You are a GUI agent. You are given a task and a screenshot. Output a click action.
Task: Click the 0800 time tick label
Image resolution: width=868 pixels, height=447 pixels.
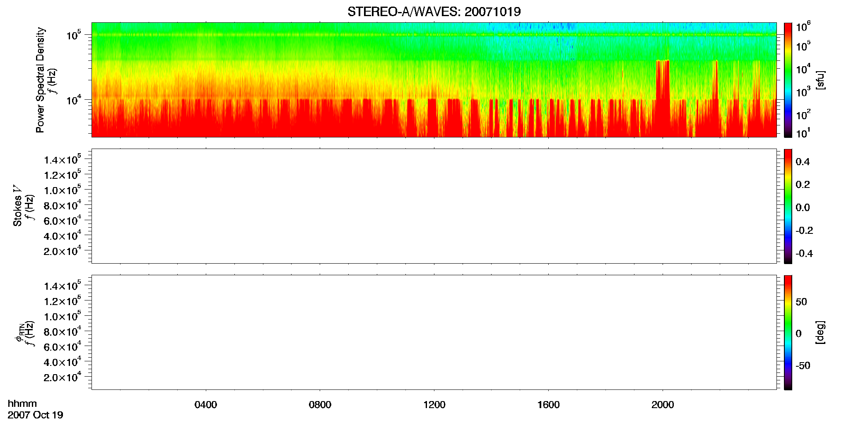pyautogui.click(x=320, y=405)
